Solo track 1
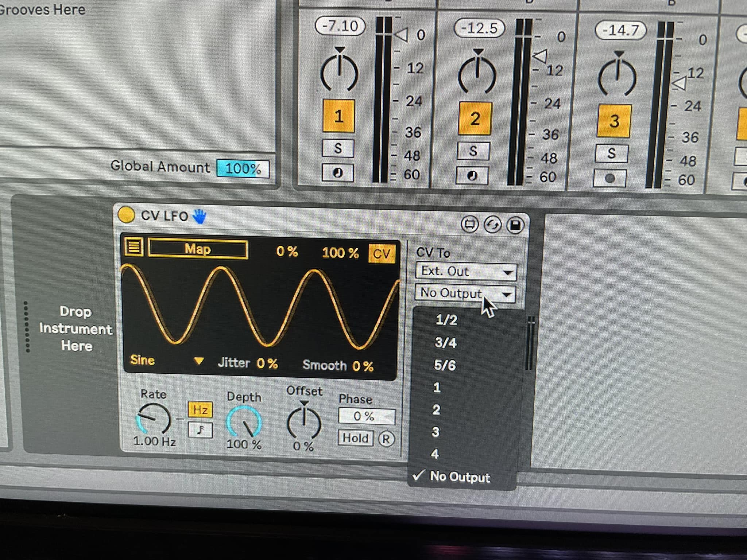Image resolution: width=747 pixels, height=560 pixels. 338,148
